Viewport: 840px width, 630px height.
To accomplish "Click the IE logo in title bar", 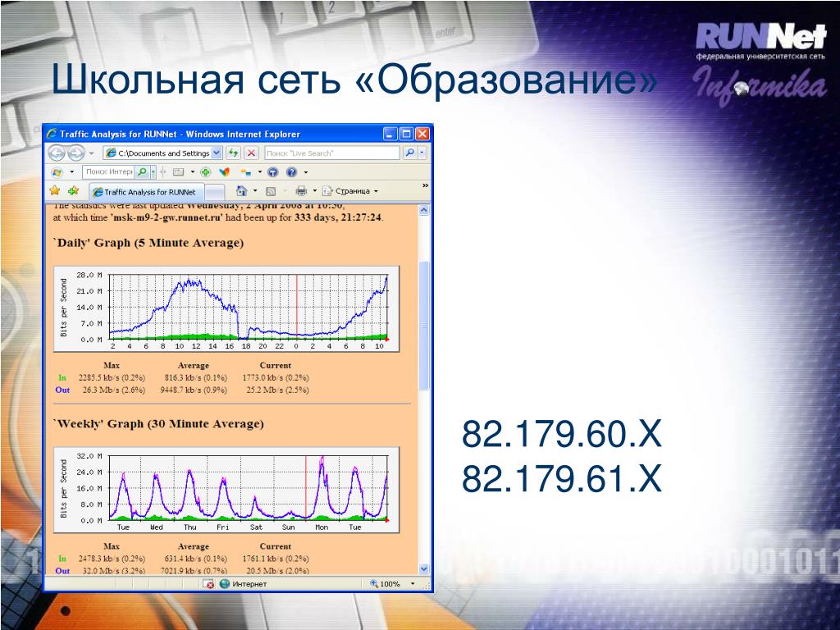I will pos(52,134).
